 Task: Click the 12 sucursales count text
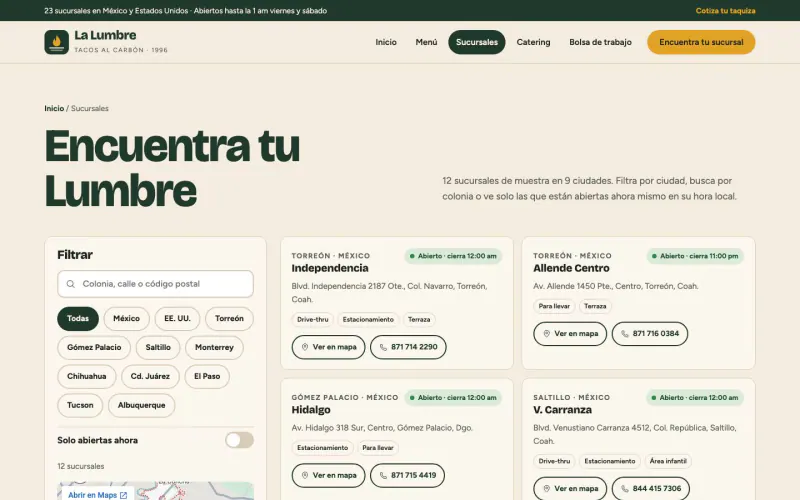pyautogui.click(x=81, y=466)
